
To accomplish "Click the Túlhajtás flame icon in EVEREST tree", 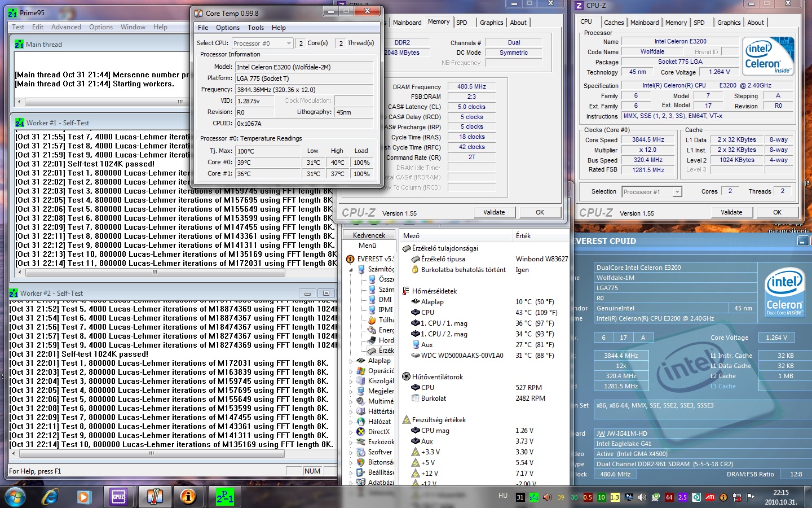I will pos(372,320).
